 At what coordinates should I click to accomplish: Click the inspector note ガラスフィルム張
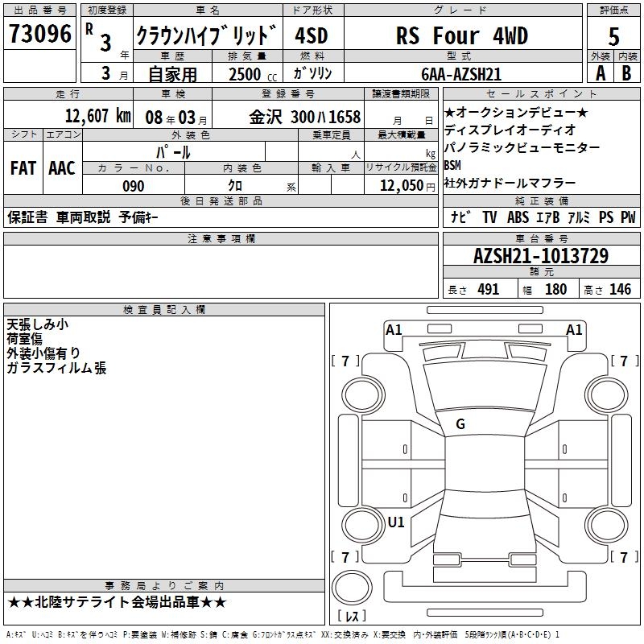56,368
